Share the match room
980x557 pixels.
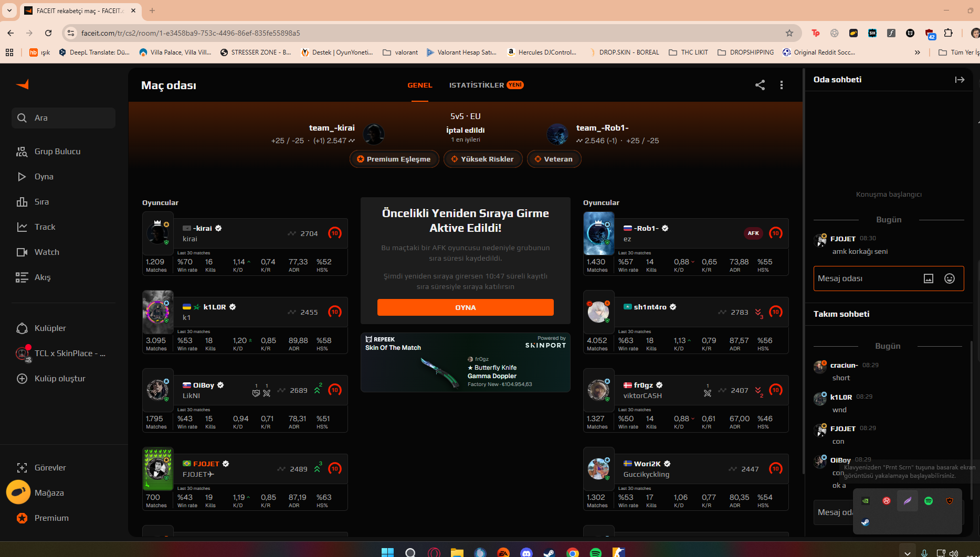tap(760, 85)
